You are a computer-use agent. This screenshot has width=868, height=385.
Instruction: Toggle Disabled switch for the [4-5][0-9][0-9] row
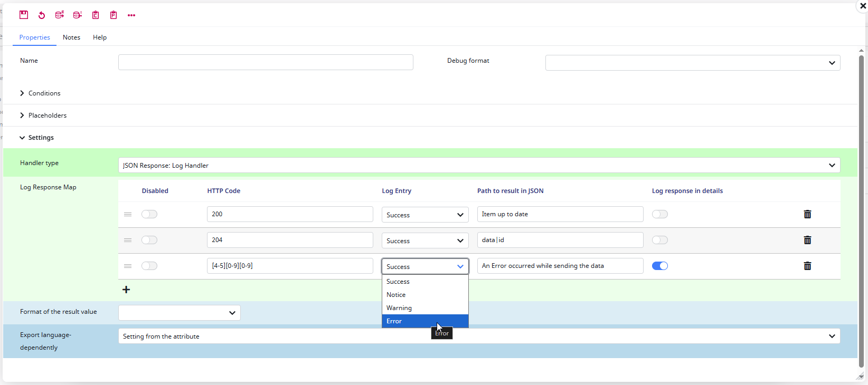149,266
